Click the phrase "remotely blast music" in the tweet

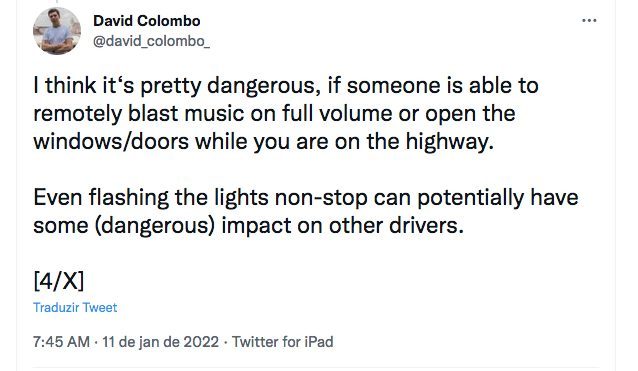click(x=138, y=113)
